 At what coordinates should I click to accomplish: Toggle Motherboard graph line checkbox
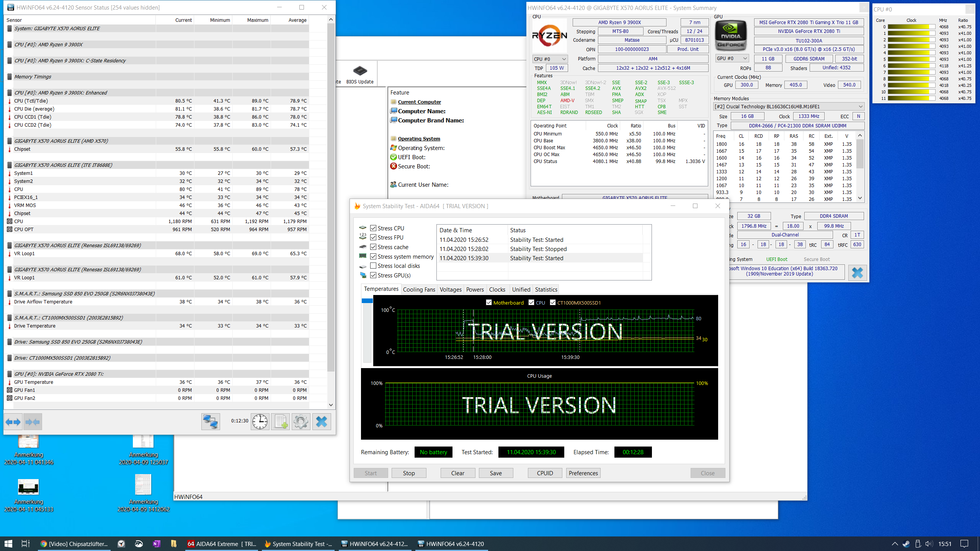click(489, 302)
